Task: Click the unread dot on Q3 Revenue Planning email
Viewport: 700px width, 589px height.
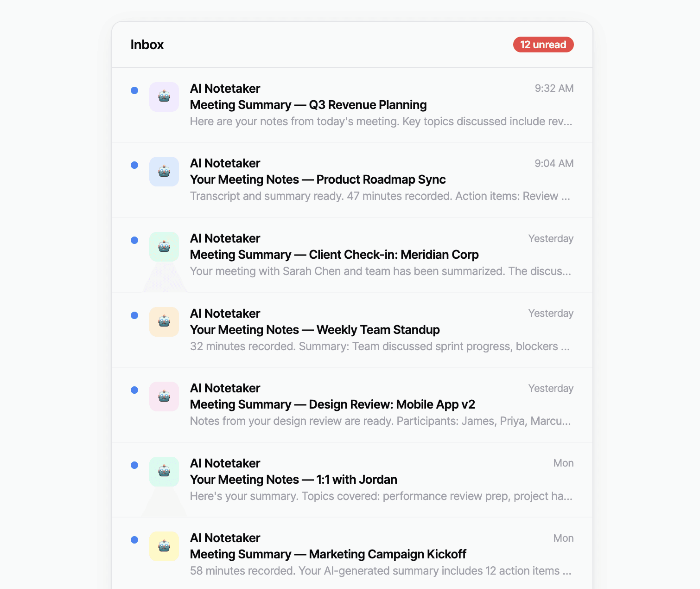Action: (x=134, y=90)
